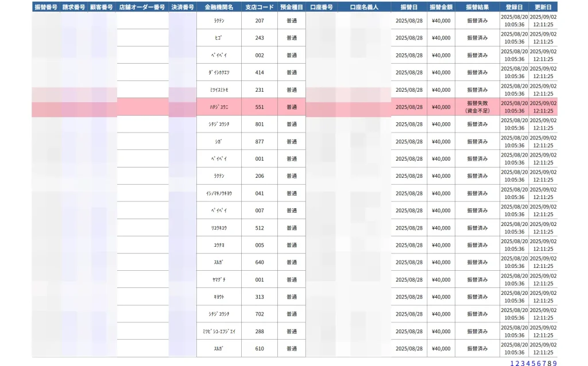588x366 pixels.
Task: Click the 請求番号 column header
Action: [73, 7]
